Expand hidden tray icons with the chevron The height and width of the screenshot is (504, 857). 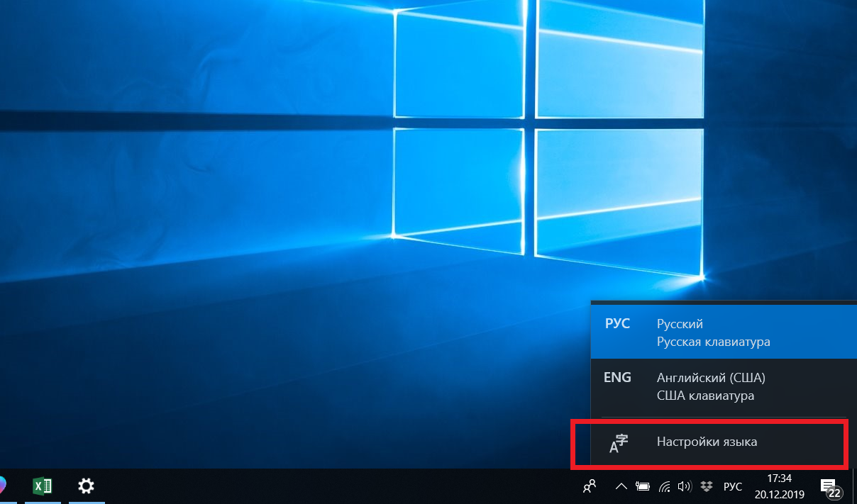621,487
